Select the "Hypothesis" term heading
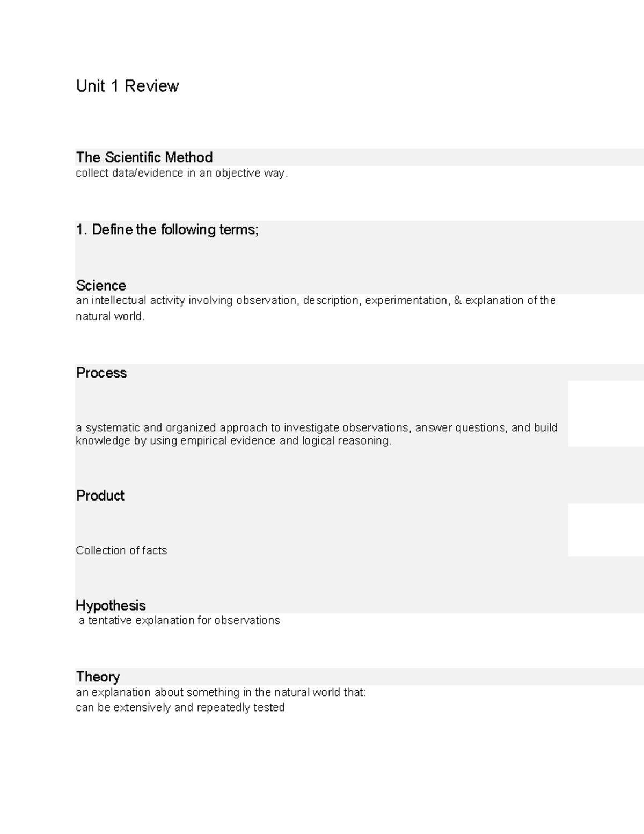 point(111,605)
